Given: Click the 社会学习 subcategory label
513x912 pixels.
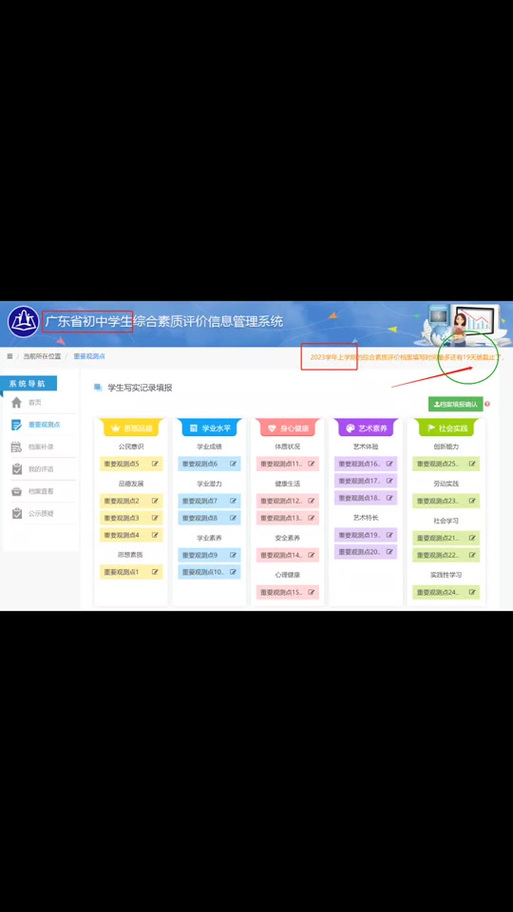Looking at the screenshot, I should pos(446,521).
